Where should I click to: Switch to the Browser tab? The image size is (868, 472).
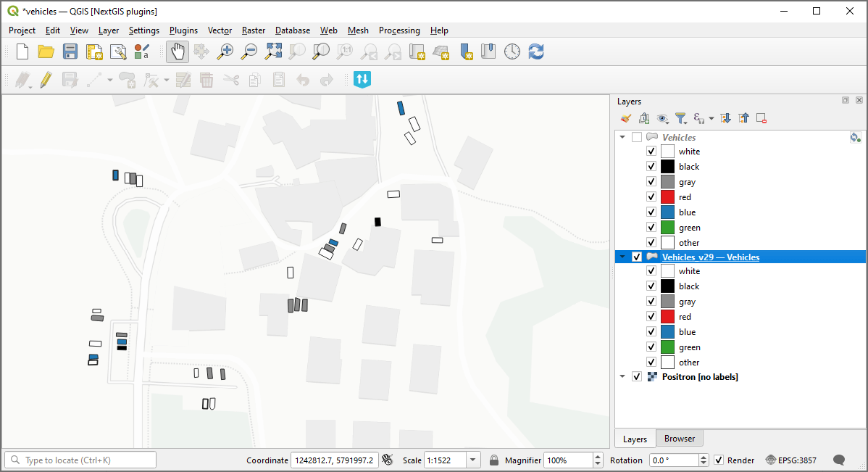tap(679, 439)
